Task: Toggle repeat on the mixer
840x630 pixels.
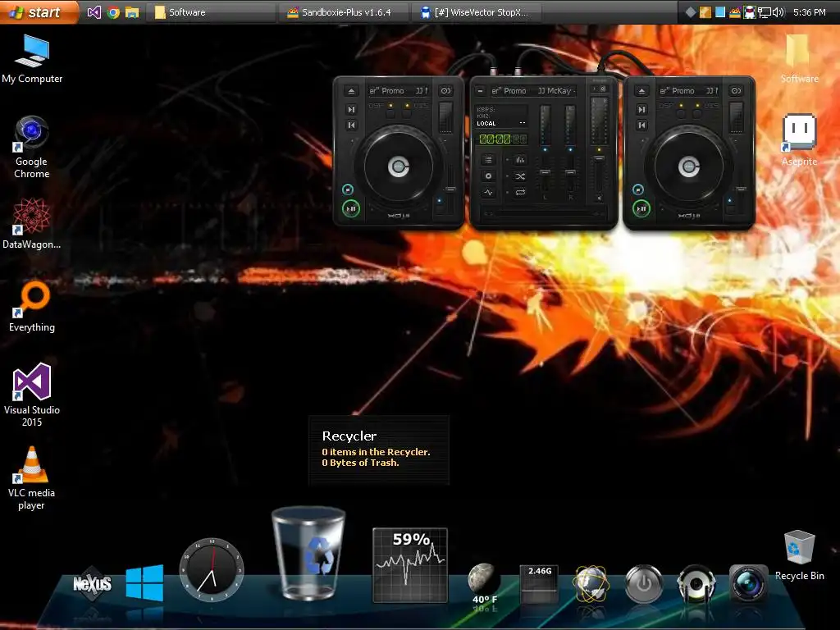Action: (x=519, y=192)
